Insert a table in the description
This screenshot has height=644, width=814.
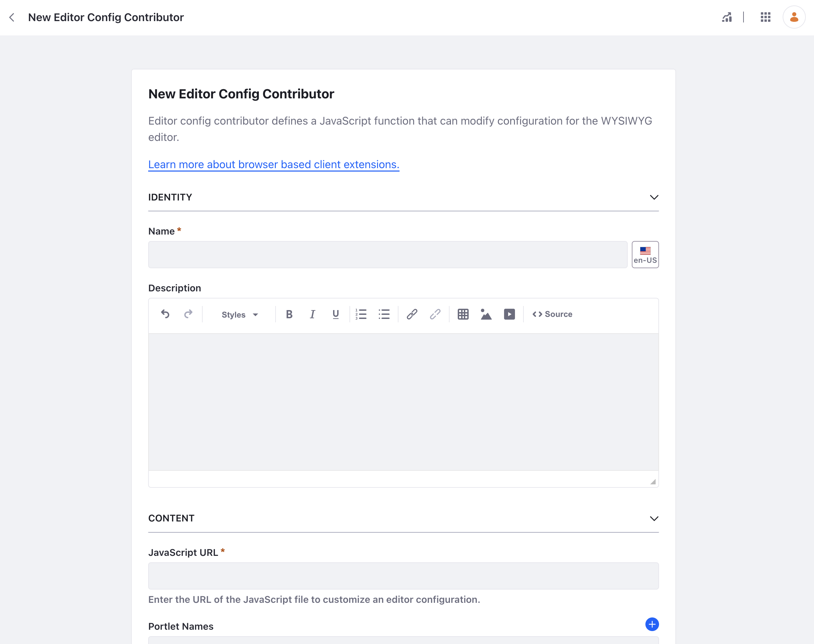click(463, 314)
